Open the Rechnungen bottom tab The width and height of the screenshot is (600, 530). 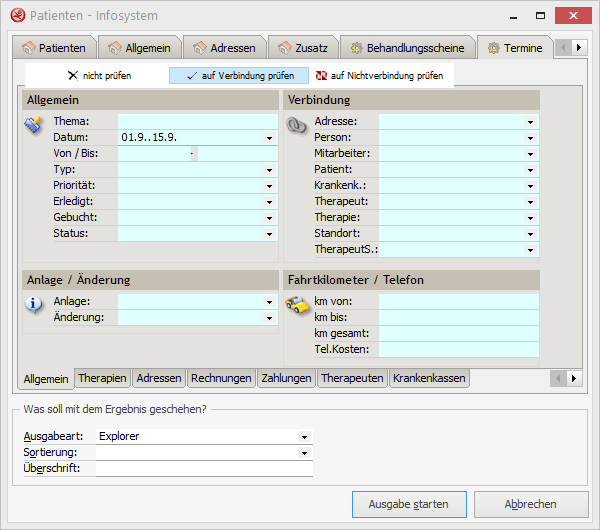pos(222,378)
